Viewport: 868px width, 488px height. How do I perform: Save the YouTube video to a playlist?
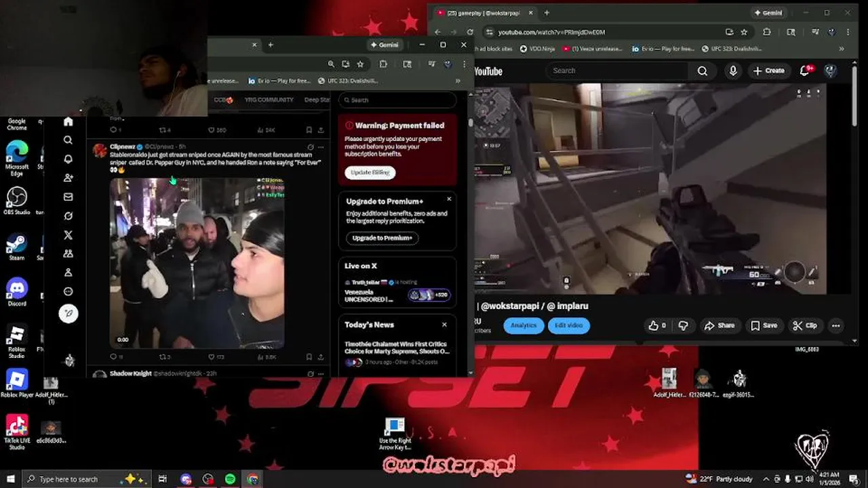click(x=764, y=325)
